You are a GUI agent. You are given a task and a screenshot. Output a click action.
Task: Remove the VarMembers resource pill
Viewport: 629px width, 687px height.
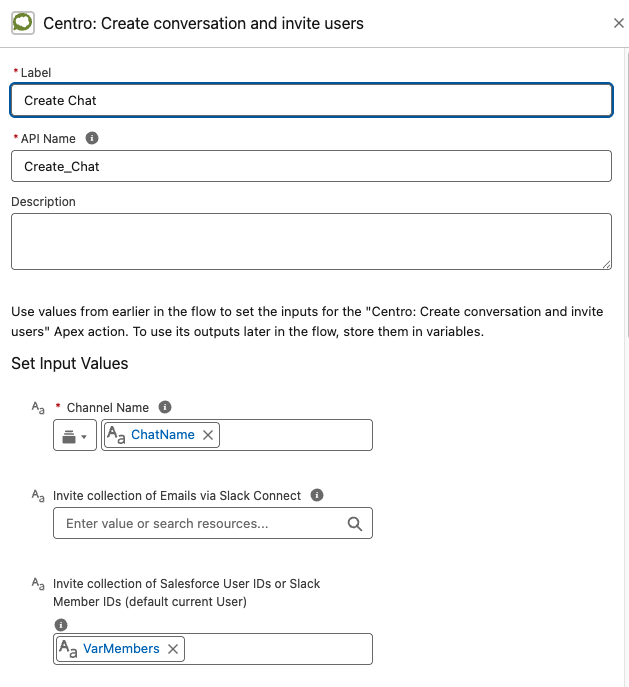coord(173,649)
